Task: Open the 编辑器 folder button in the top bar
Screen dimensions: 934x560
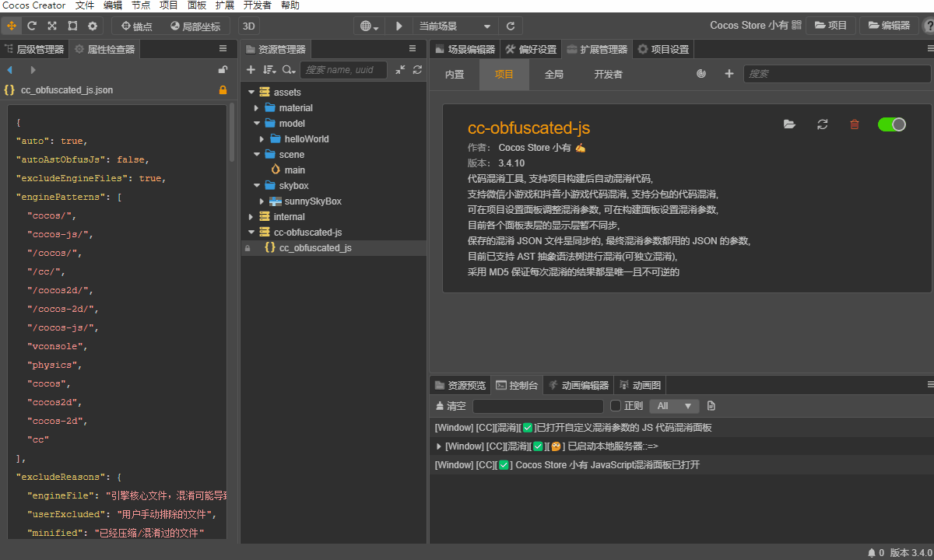Action: click(x=888, y=26)
